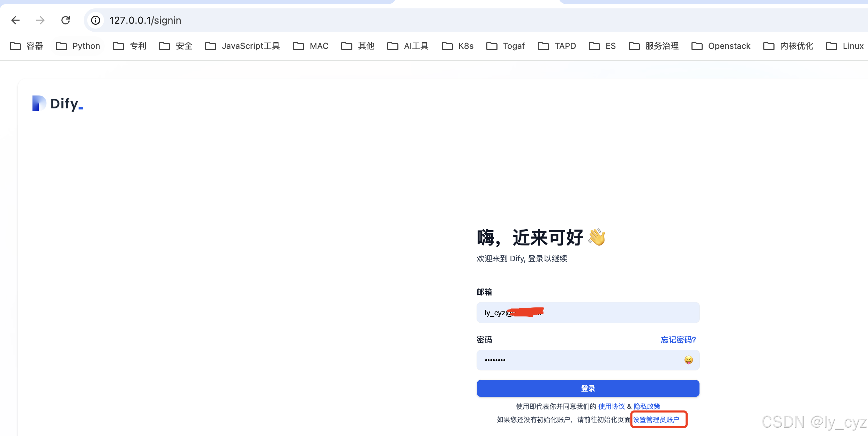Screen dimensions: 868x436
Task: Click the browser back navigation arrow
Action: click(x=15, y=20)
